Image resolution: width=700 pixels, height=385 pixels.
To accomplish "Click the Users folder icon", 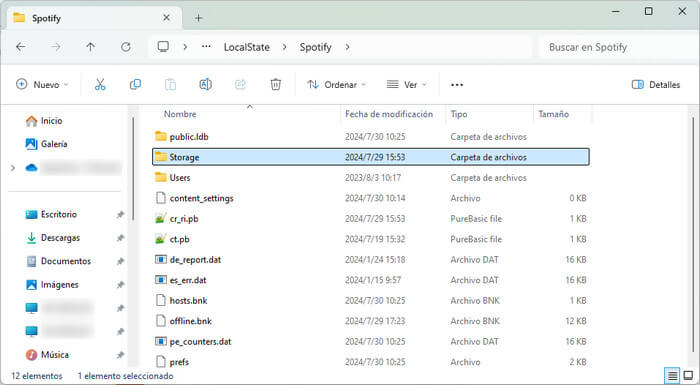I will 161,177.
